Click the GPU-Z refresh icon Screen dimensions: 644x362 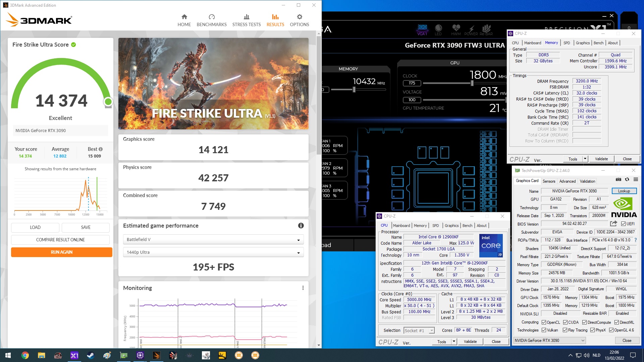click(627, 180)
